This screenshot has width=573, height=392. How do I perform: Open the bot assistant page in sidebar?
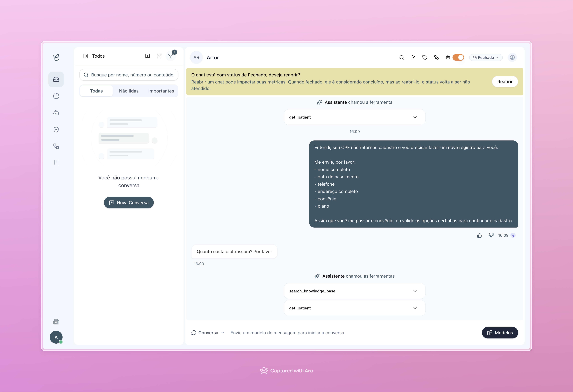(56, 113)
